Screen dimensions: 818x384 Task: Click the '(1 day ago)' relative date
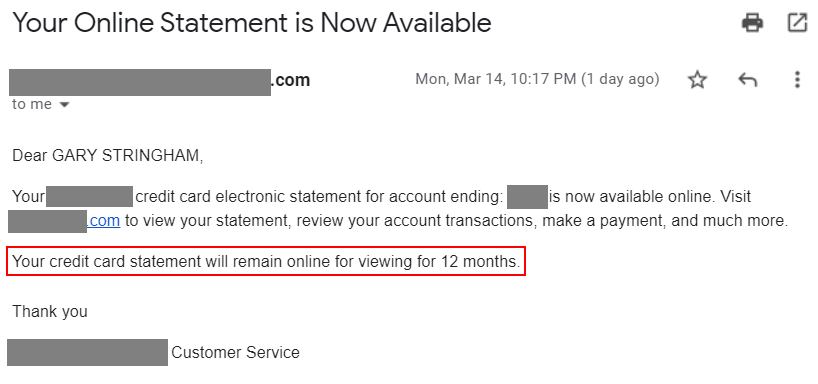[620, 79]
